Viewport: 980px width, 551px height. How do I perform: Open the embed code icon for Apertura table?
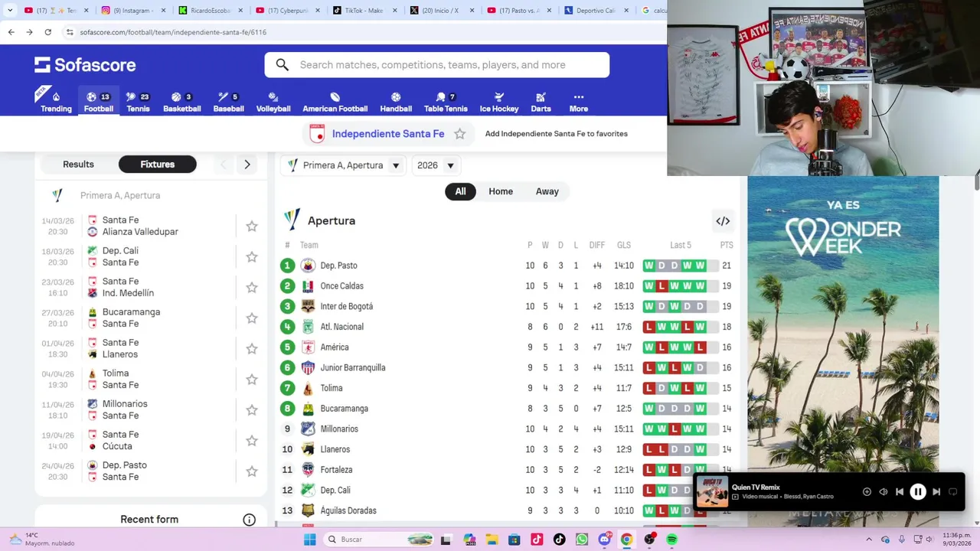[x=723, y=221]
